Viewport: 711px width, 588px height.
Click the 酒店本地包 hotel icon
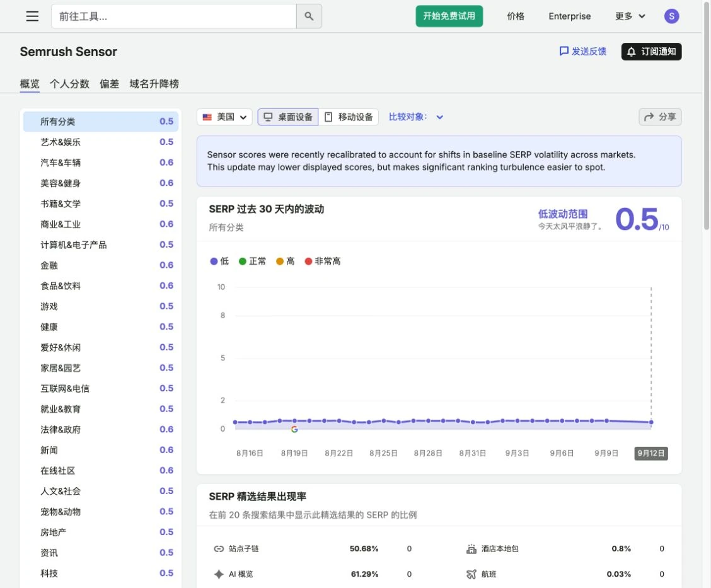pos(471,549)
